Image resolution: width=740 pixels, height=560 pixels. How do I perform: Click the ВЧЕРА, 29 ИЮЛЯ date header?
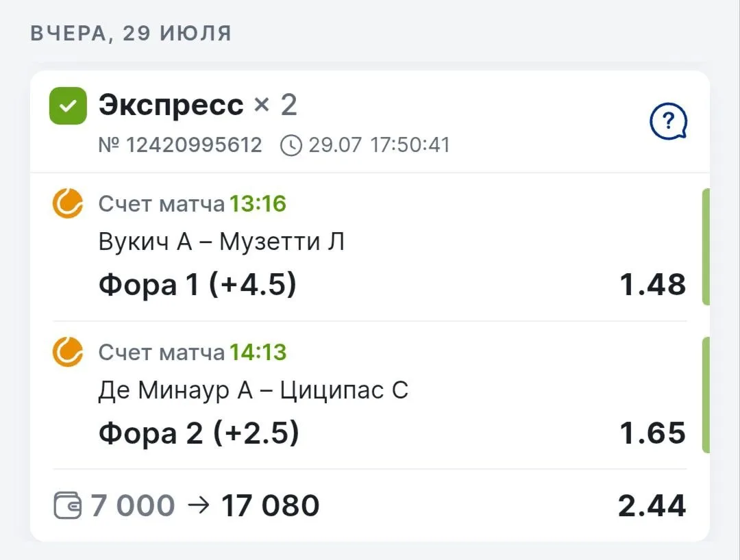(x=131, y=34)
